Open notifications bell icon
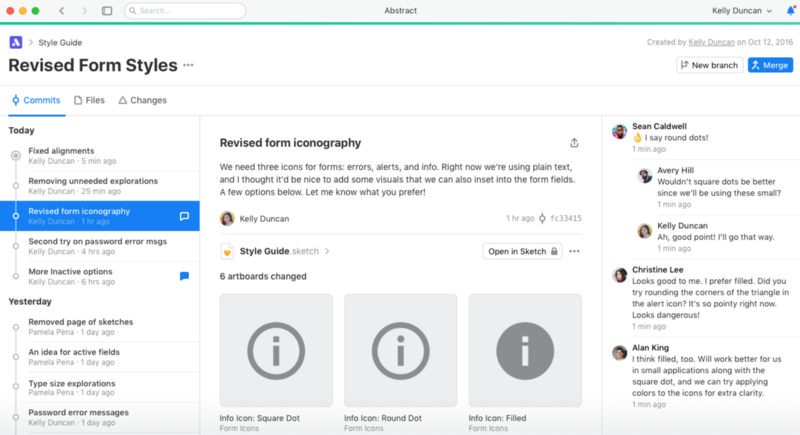The height and width of the screenshot is (435, 800). (791, 10)
